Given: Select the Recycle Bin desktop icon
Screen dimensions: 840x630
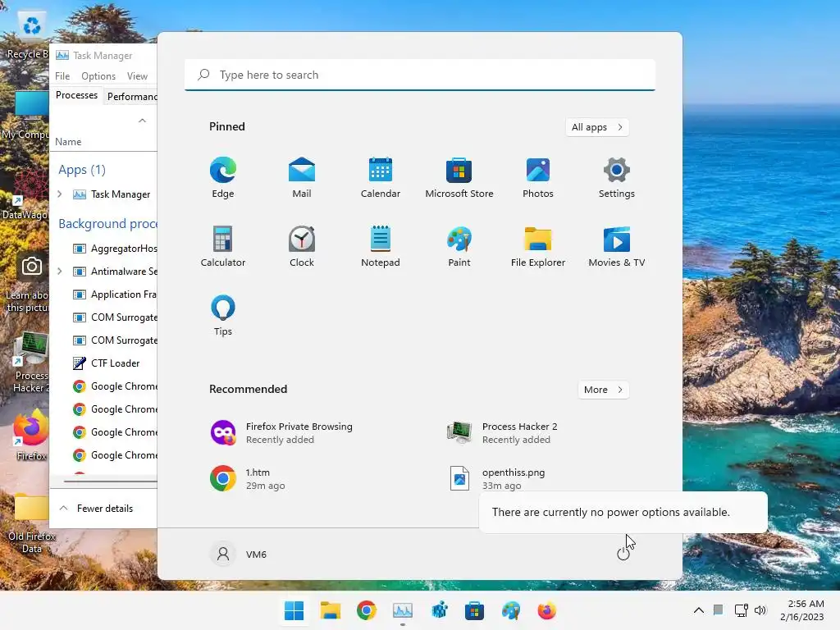Looking at the screenshot, I should (28, 35).
